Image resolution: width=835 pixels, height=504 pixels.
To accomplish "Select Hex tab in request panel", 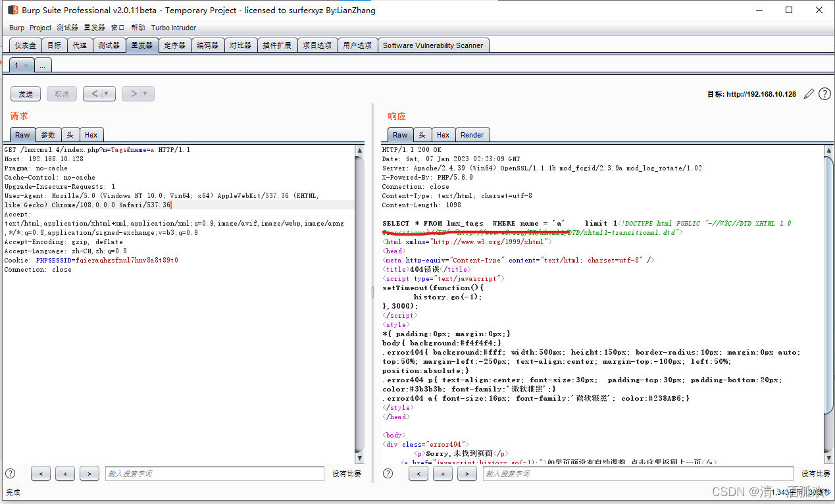I will pyautogui.click(x=91, y=135).
